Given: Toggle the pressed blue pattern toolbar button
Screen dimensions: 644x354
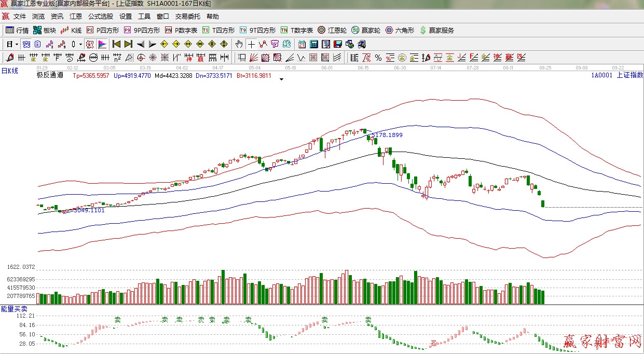Looking at the screenshot, I should tap(26, 44).
